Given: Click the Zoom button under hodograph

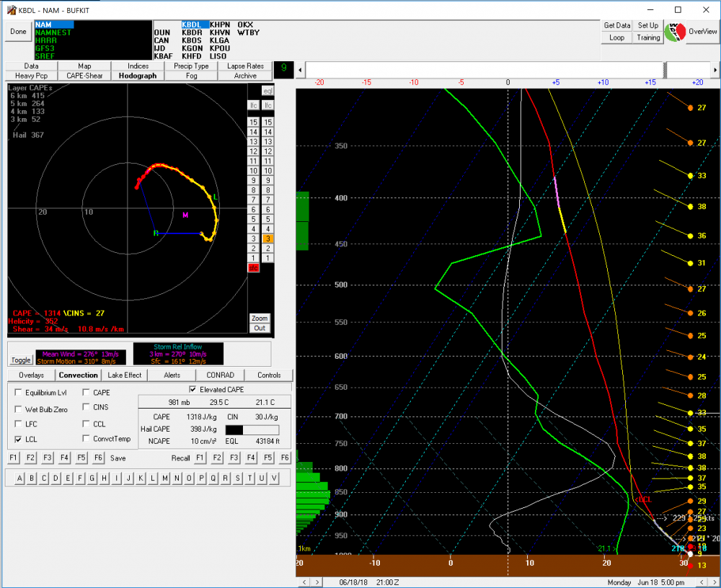Looking at the screenshot, I should click(260, 318).
